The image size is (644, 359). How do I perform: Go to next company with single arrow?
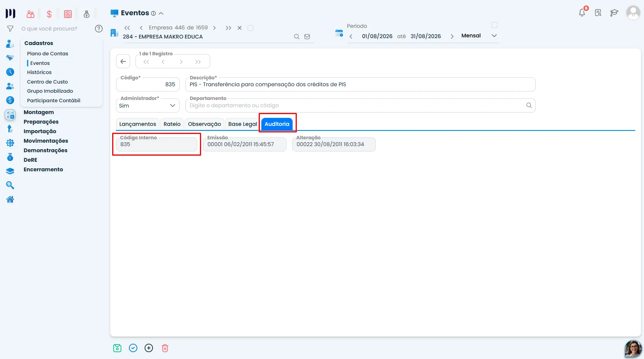point(214,28)
